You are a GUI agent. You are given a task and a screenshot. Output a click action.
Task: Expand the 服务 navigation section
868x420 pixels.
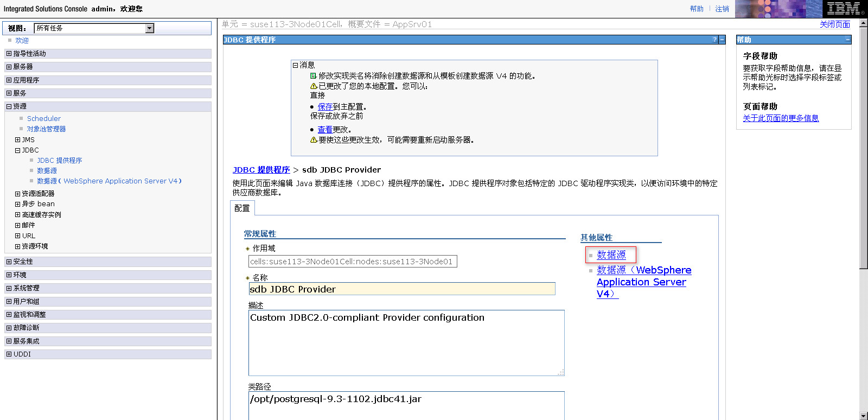pyautogui.click(x=9, y=93)
